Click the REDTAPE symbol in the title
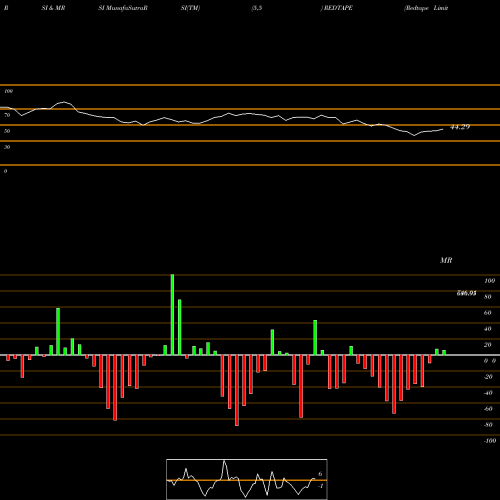Viewport: 500px width, 500px height. point(338,8)
